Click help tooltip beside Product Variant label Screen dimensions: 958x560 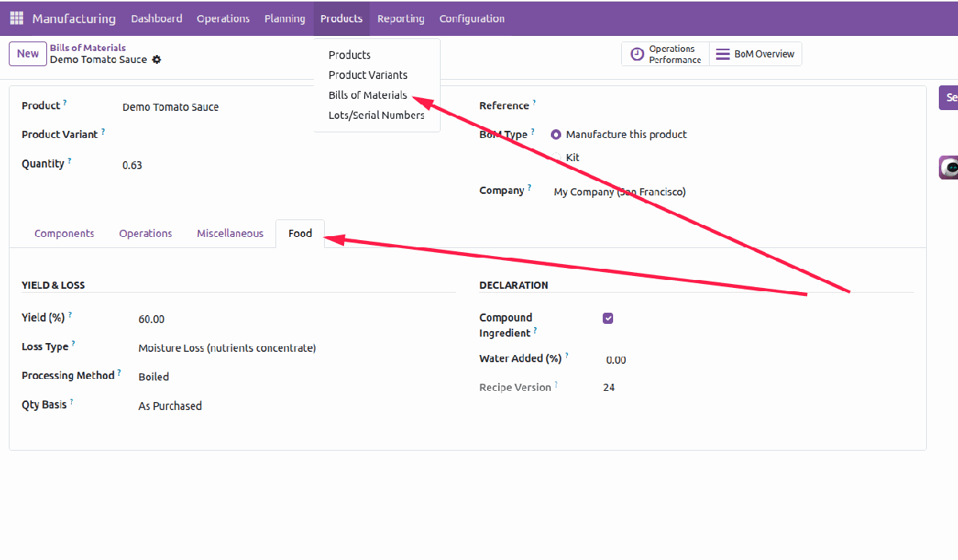click(103, 132)
